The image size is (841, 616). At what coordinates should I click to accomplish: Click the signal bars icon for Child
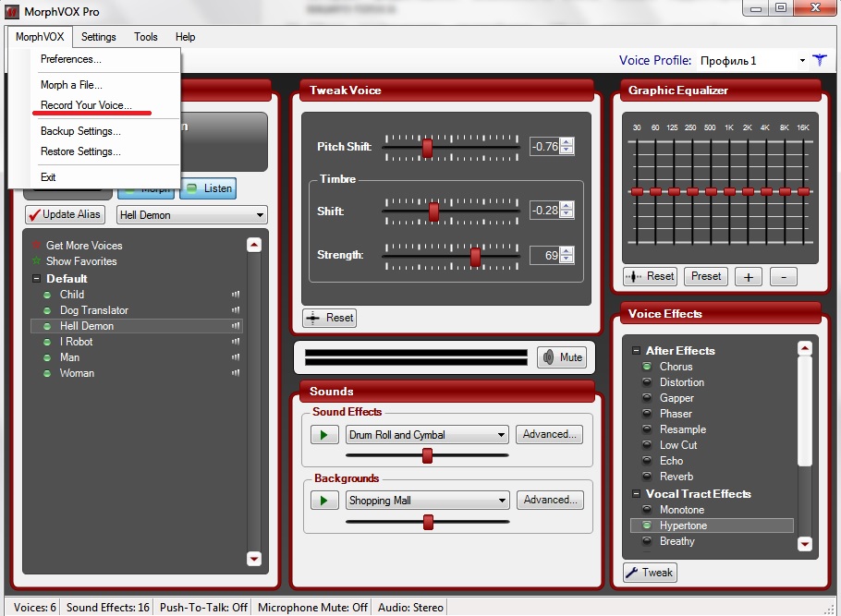tap(236, 295)
